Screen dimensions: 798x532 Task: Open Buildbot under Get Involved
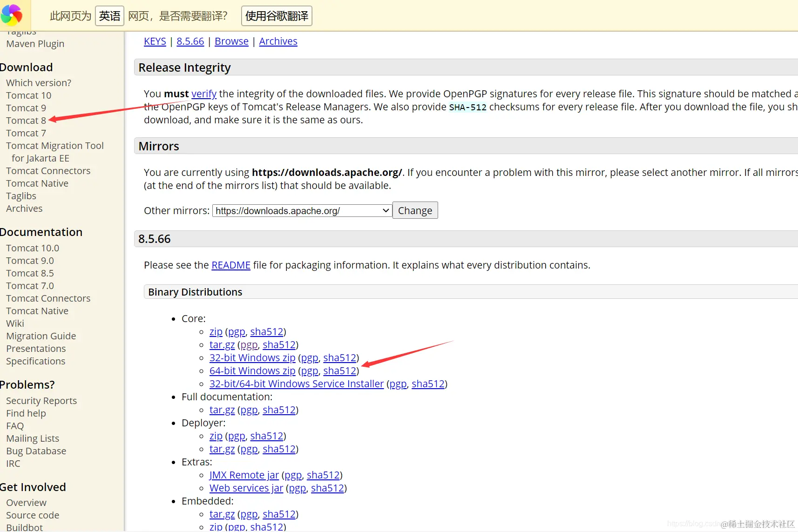point(25,527)
